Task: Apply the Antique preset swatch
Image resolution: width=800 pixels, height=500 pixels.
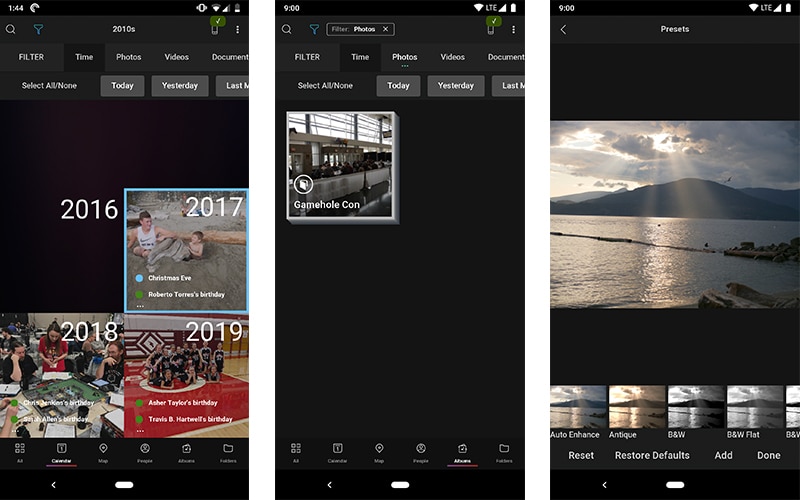Action: [637, 408]
